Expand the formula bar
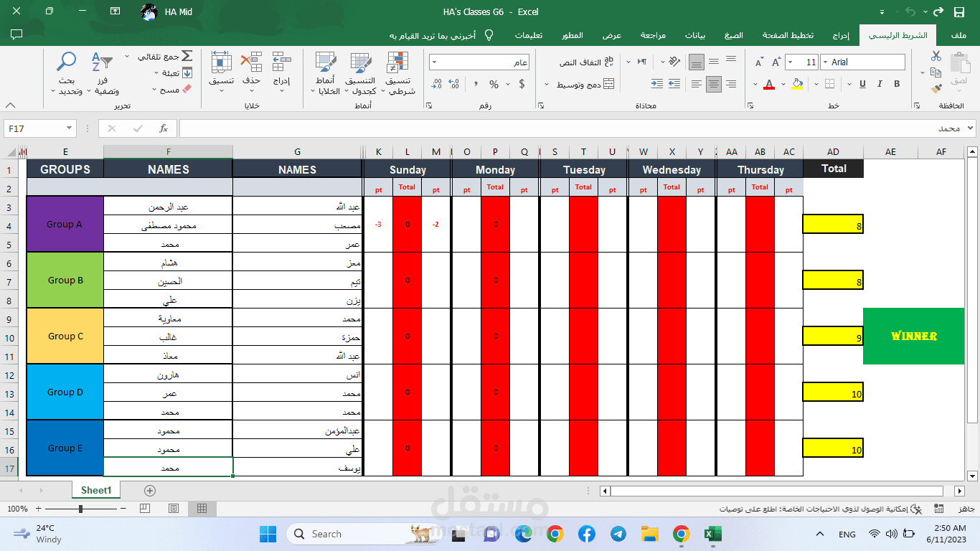This screenshot has height=551, width=980. [971, 128]
